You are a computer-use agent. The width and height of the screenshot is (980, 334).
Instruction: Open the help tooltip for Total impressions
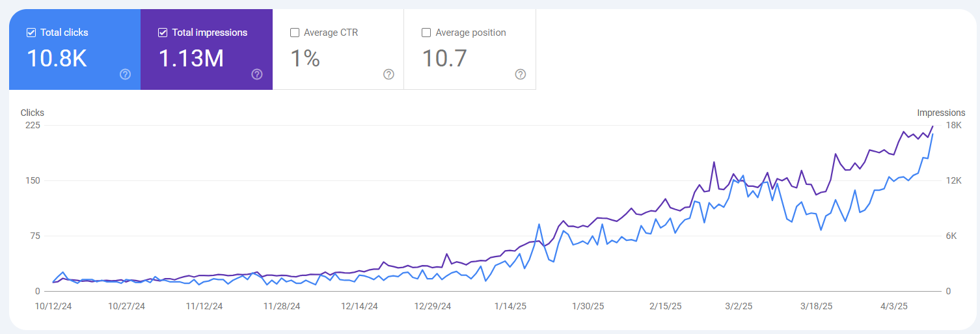point(257,74)
